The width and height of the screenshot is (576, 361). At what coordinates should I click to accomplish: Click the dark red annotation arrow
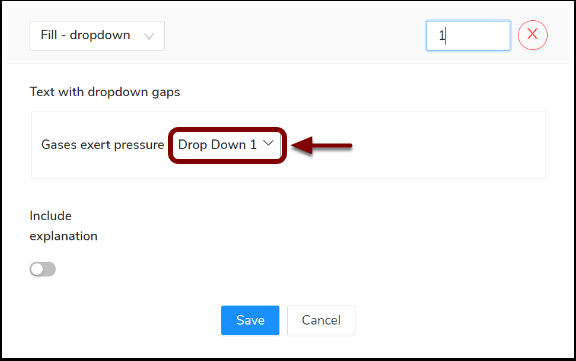(x=322, y=145)
